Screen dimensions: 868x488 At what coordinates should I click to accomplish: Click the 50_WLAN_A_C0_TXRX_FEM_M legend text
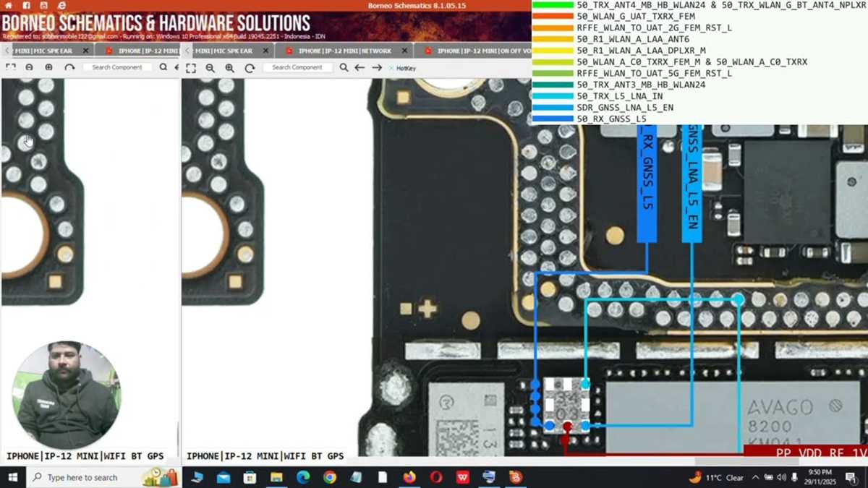click(638, 62)
